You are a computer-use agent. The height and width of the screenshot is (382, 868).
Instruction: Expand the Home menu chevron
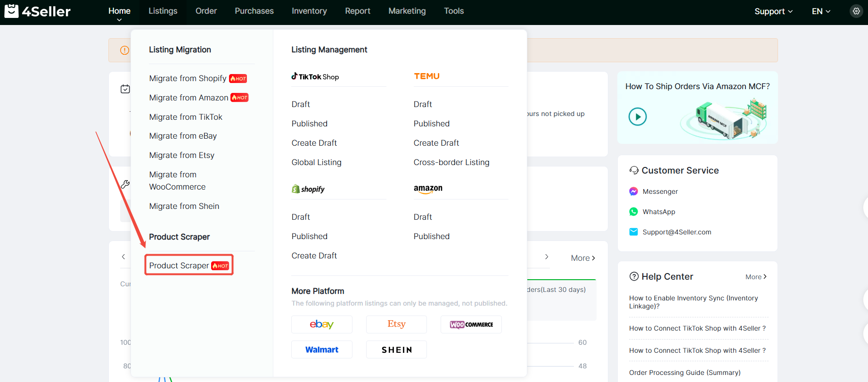(119, 20)
